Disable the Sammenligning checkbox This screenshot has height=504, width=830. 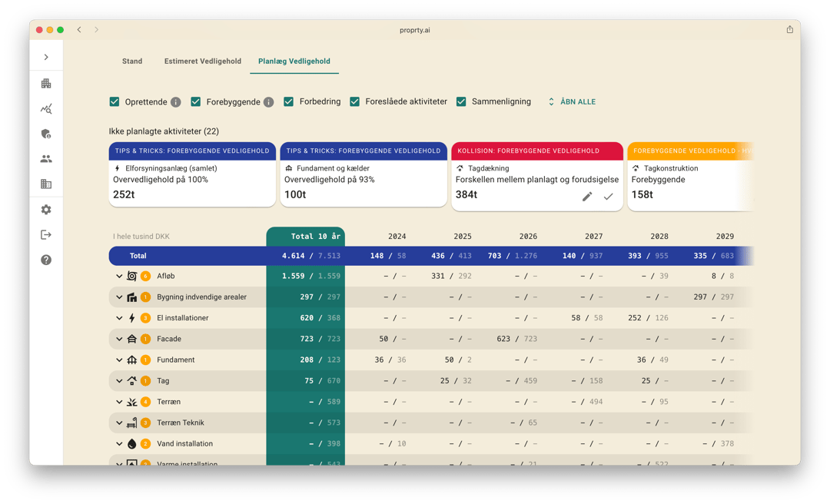click(x=461, y=101)
